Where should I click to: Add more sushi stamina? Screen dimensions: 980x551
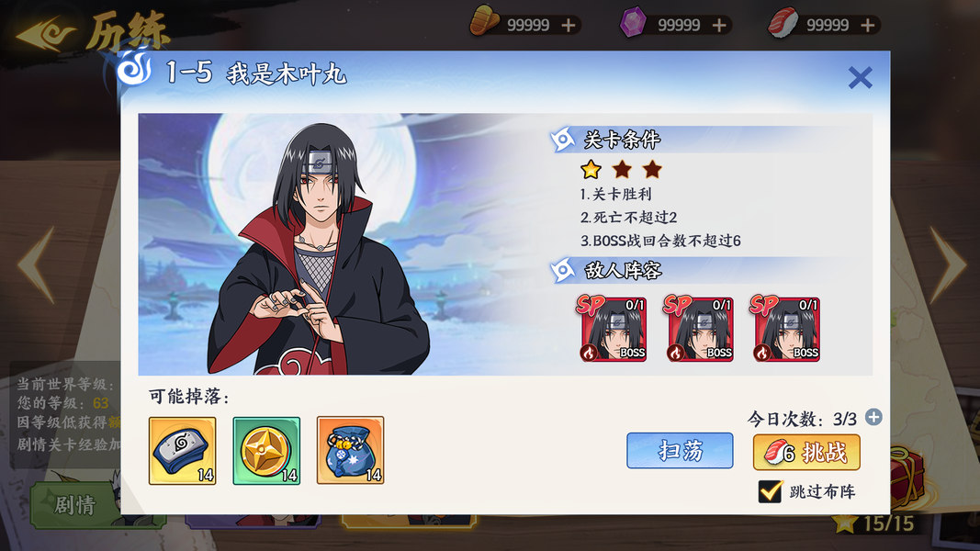(x=868, y=25)
